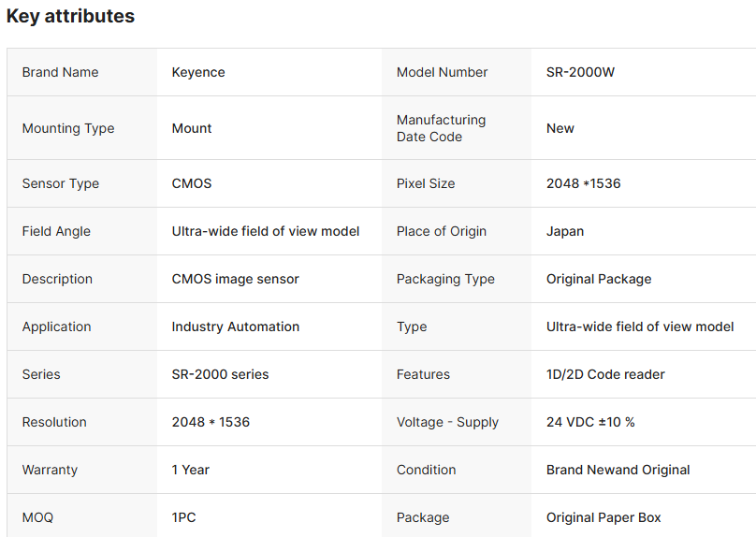Image resolution: width=756 pixels, height=537 pixels.
Task: Select the Pixel Size label
Action: click(x=426, y=183)
